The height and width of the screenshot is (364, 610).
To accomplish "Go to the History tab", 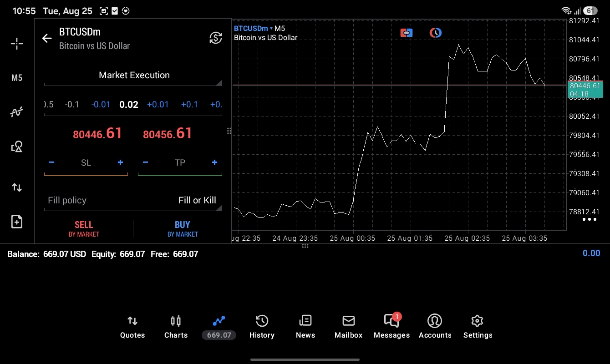I will (262, 327).
